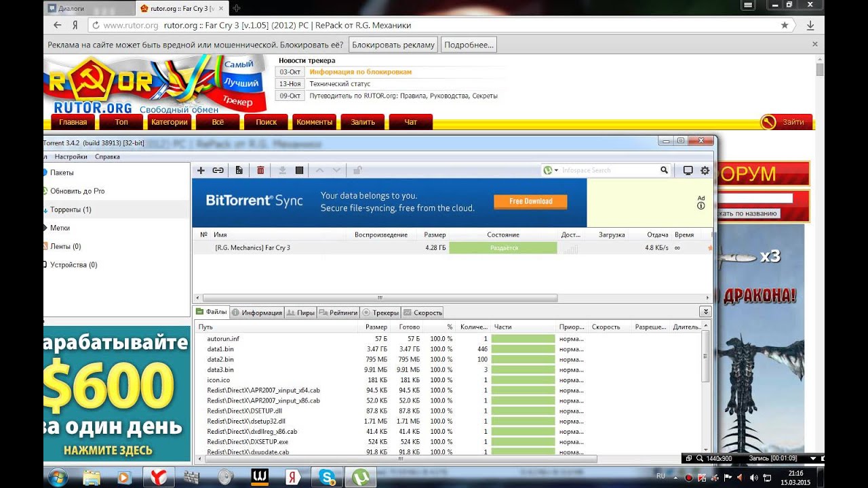The width and height of the screenshot is (868, 488).
Task: Move torrent down in queue
Action: pyautogui.click(x=336, y=170)
